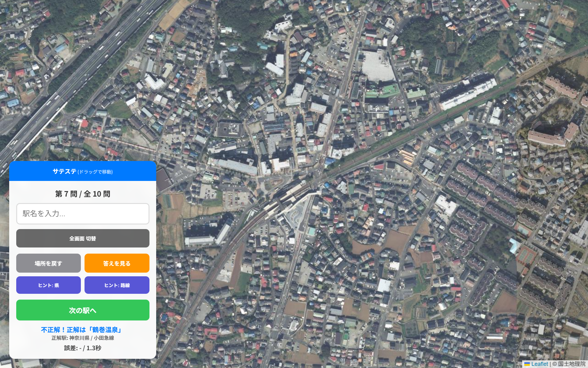
Task: Open the Leaflet attribution link
Action: click(539, 364)
